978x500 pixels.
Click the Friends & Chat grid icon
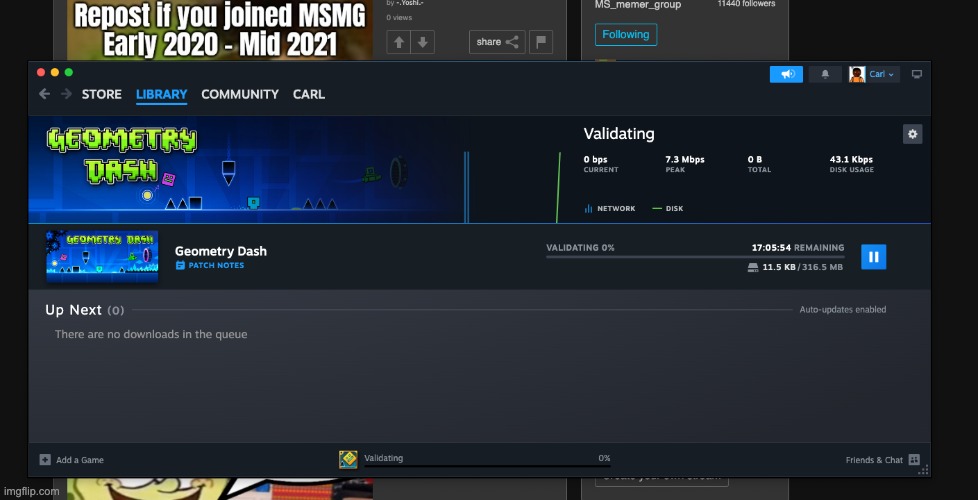pyautogui.click(x=914, y=460)
